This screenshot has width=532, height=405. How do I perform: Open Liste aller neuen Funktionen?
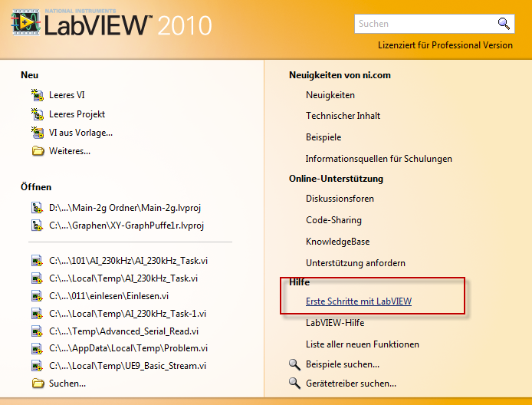point(363,344)
